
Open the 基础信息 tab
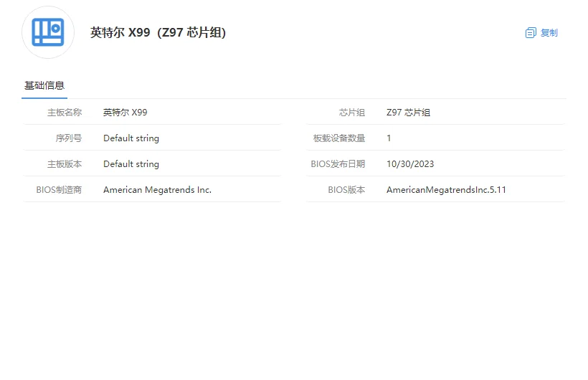(44, 85)
